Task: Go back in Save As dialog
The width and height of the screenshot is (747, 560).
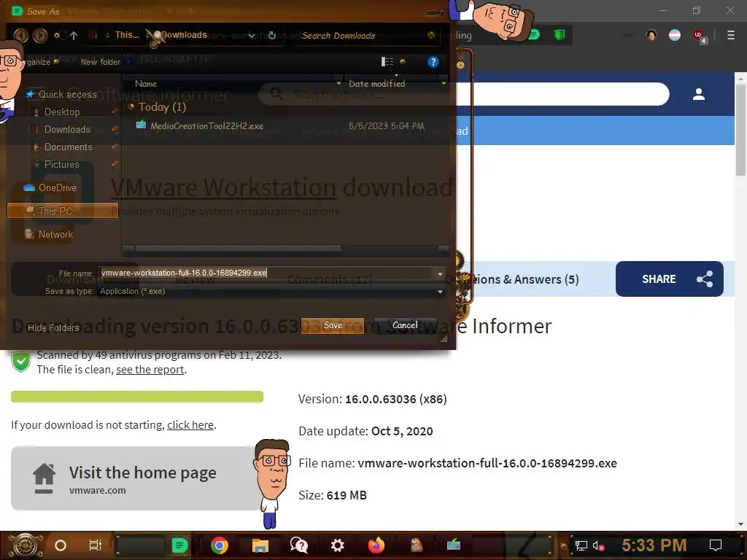Action: pyautogui.click(x=20, y=35)
